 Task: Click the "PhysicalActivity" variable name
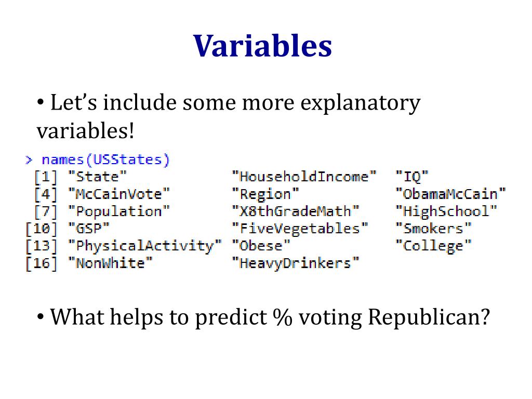pos(145,246)
